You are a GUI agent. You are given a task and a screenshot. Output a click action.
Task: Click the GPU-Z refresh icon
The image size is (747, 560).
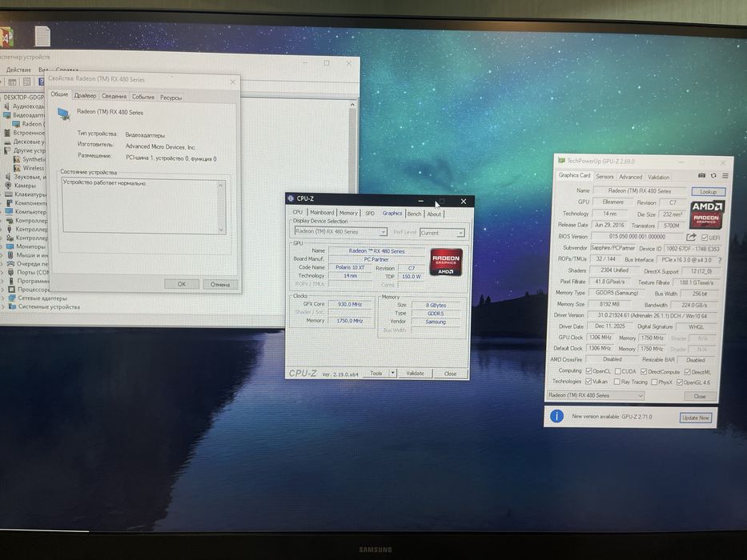tap(713, 176)
